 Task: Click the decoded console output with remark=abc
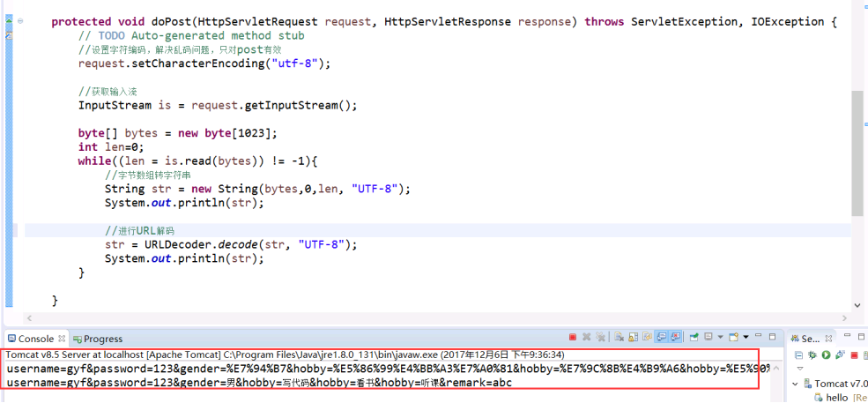(259, 383)
